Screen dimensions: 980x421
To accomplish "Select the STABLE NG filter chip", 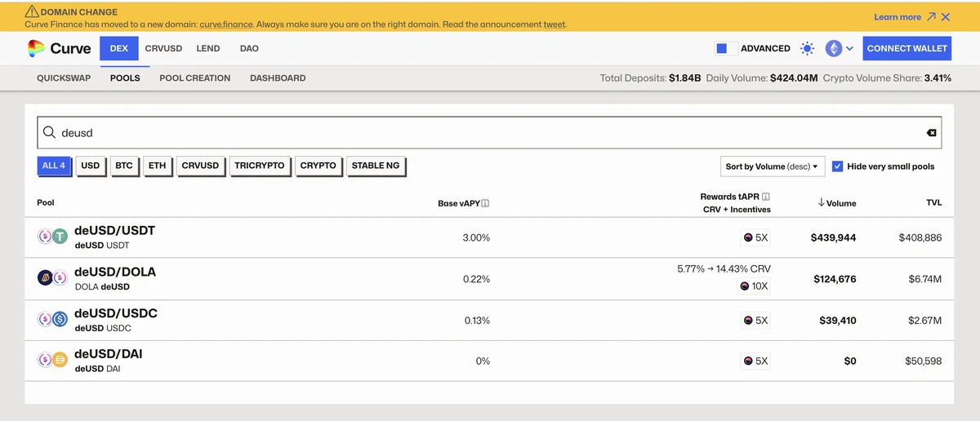I will [376, 166].
